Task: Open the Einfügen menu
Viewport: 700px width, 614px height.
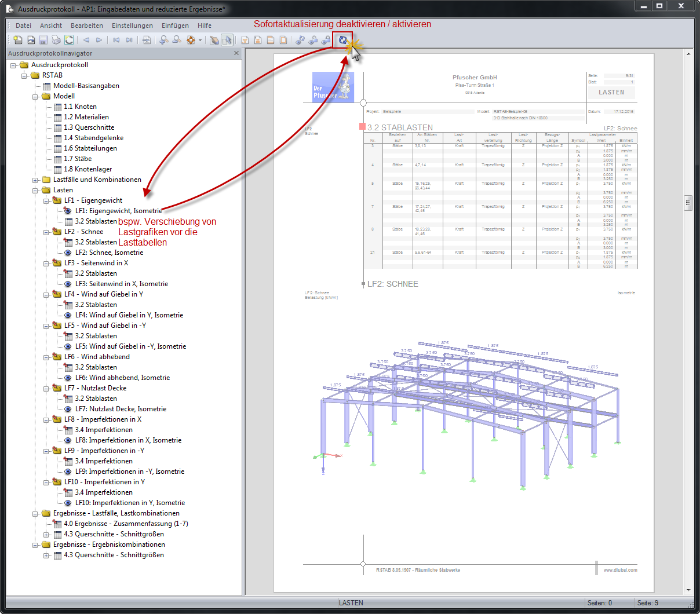Action: coord(175,25)
